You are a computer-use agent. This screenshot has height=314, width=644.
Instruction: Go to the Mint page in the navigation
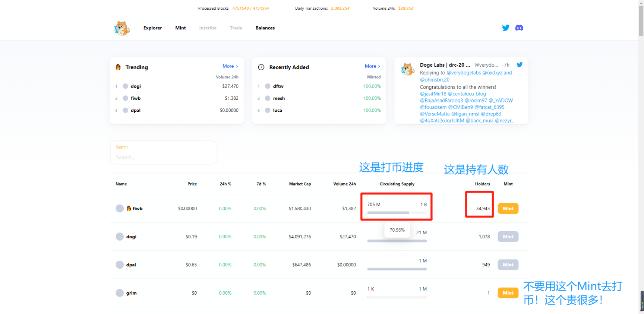pyautogui.click(x=181, y=28)
